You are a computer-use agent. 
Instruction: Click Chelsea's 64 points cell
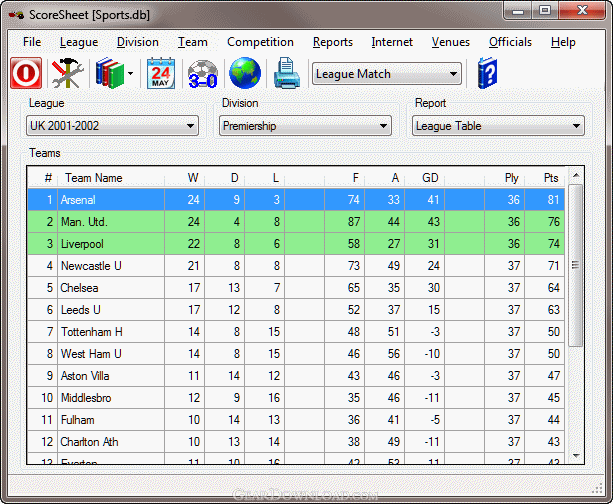[x=545, y=288]
